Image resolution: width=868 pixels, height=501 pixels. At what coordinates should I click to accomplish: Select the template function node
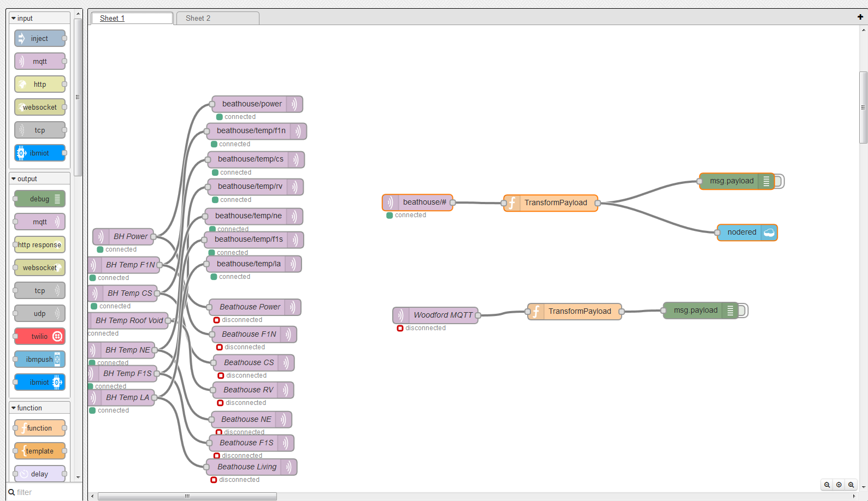tap(40, 451)
